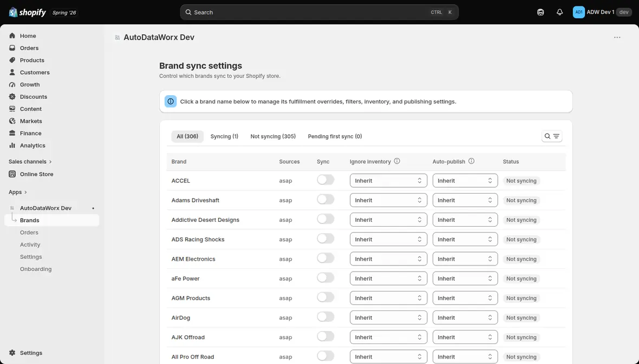Click the Customers person icon

click(x=12, y=72)
